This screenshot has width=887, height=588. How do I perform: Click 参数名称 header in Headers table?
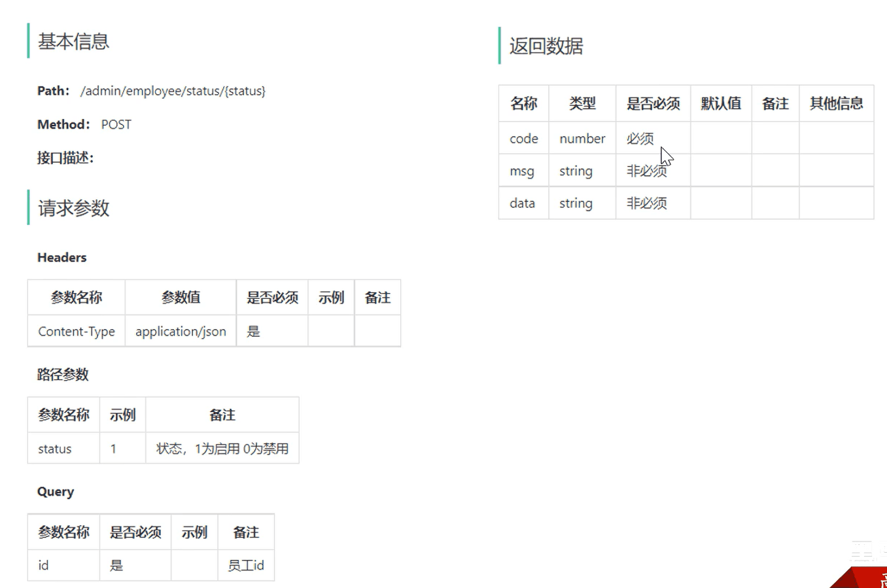(x=77, y=298)
